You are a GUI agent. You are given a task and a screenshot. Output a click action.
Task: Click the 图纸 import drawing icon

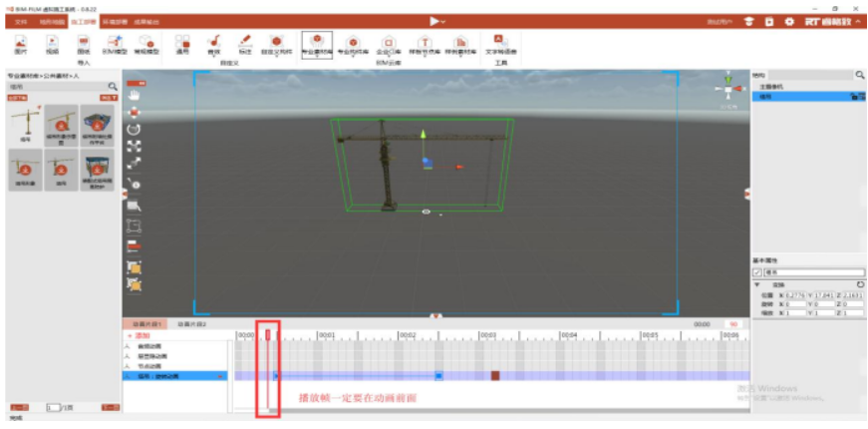pyautogui.click(x=84, y=44)
